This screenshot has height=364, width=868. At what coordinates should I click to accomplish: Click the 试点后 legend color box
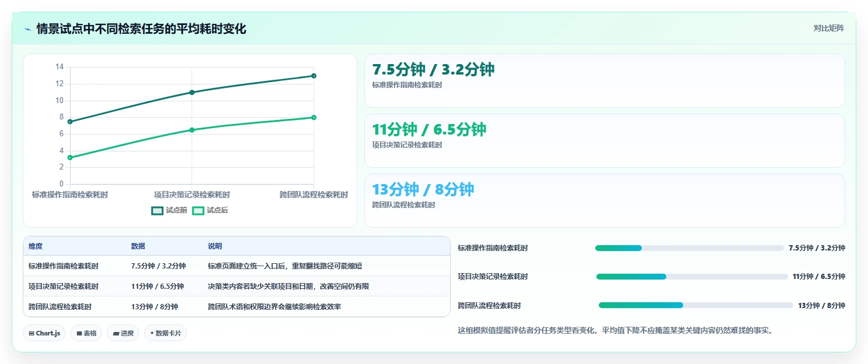pyautogui.click(x=198, y=210)
